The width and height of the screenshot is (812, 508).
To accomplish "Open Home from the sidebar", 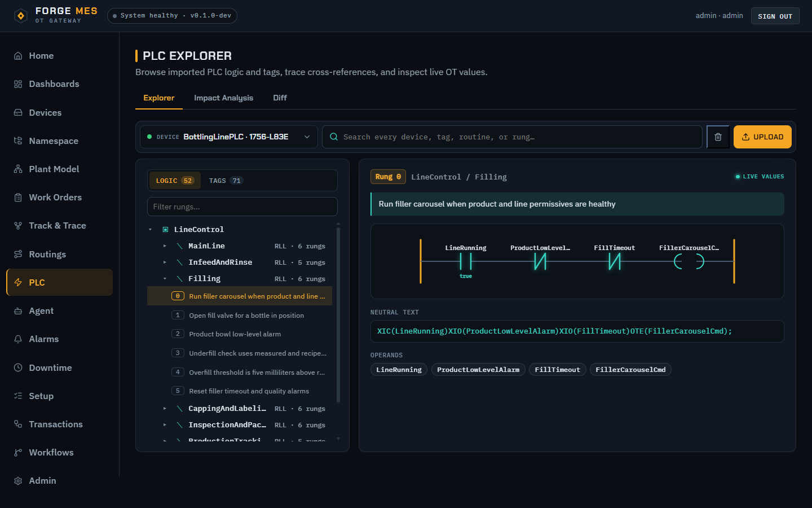I will 59,56.
